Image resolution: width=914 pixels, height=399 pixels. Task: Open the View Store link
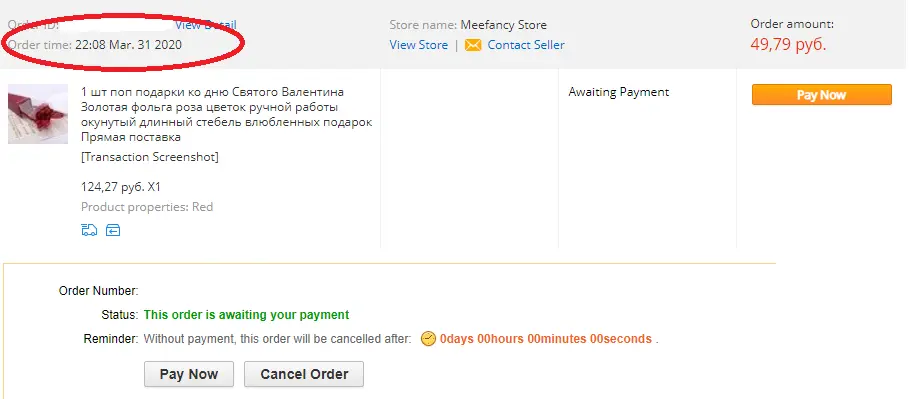pos(419,45)
